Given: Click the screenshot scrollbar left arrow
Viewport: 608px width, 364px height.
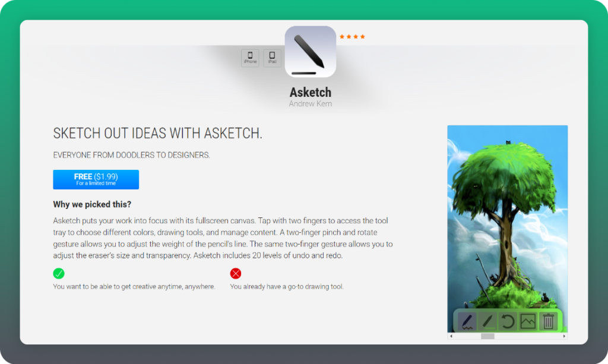Looking at the screenshot, I should pos(451,336).
